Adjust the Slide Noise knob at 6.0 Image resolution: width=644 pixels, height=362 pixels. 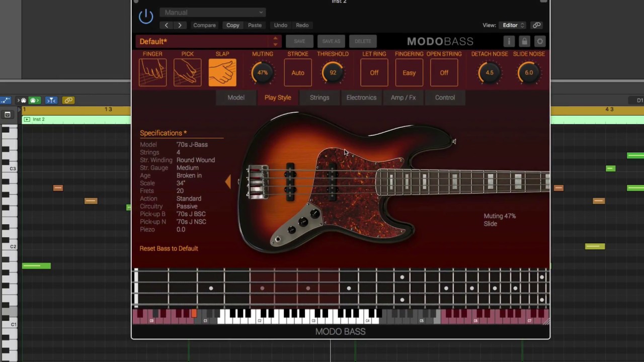[529, 73]
